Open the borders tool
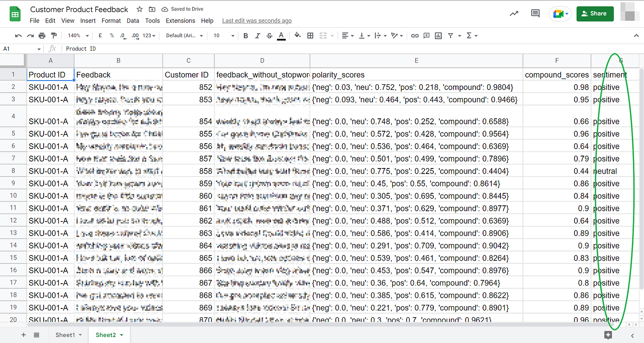644x343 pixels. 310,35
